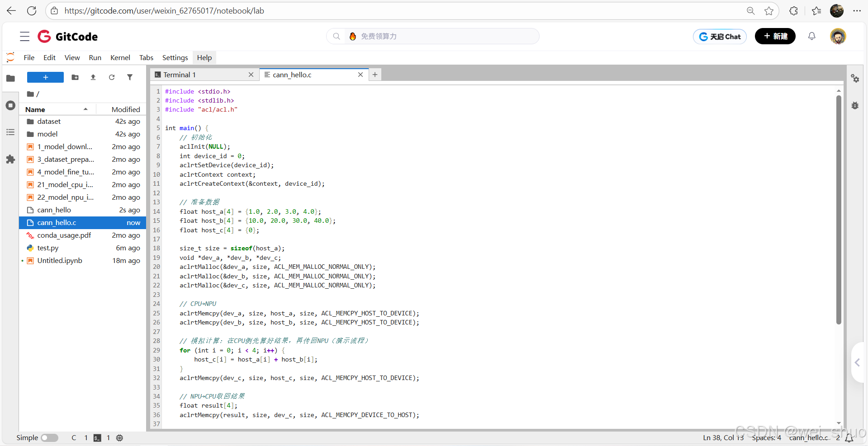
Task: Reload the page with refresh icon
Action: pos(32,11)
